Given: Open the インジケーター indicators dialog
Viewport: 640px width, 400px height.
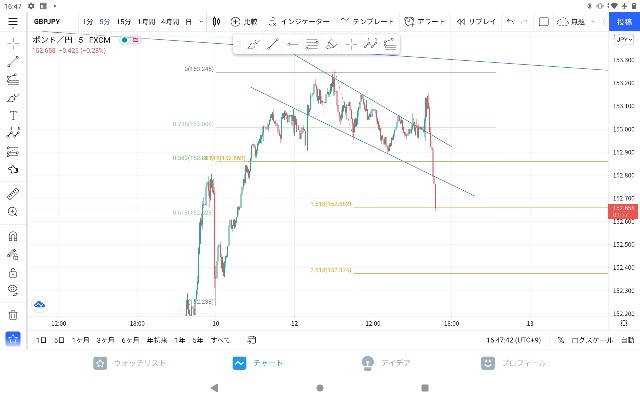Looking at the screenshot, I should click(299, 22).
